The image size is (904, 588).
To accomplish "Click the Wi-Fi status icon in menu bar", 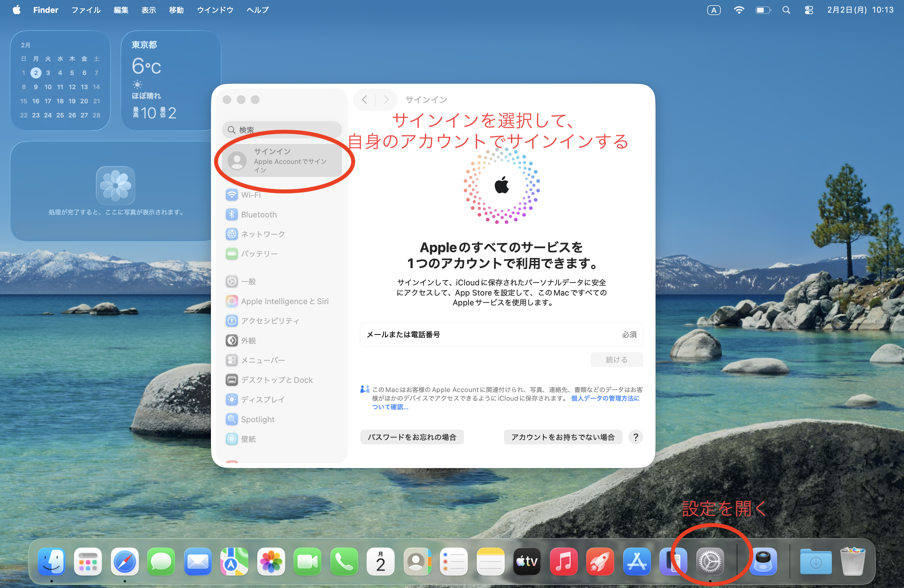I will pos(739,10).
